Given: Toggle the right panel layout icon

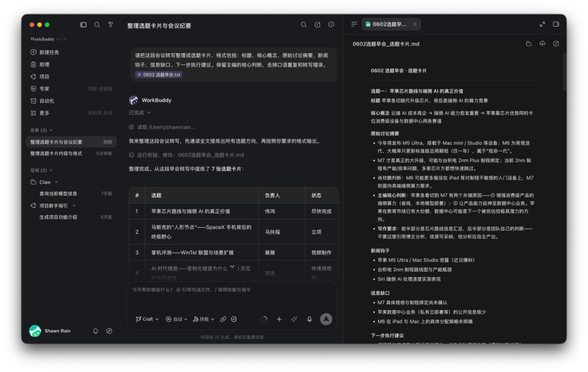Looking at the screenshot, I should [x=556, y=25].
